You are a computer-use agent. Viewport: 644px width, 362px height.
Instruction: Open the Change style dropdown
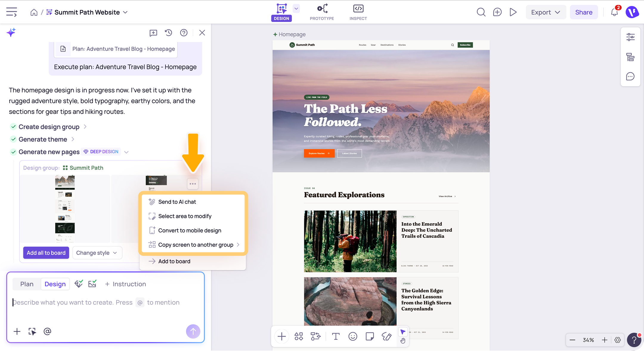point(97,253)
